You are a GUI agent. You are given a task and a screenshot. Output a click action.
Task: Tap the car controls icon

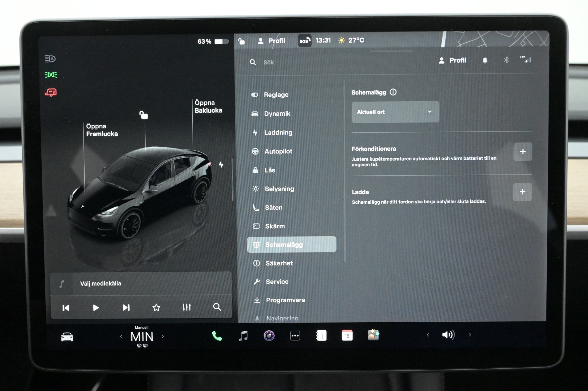click(67, 337)
